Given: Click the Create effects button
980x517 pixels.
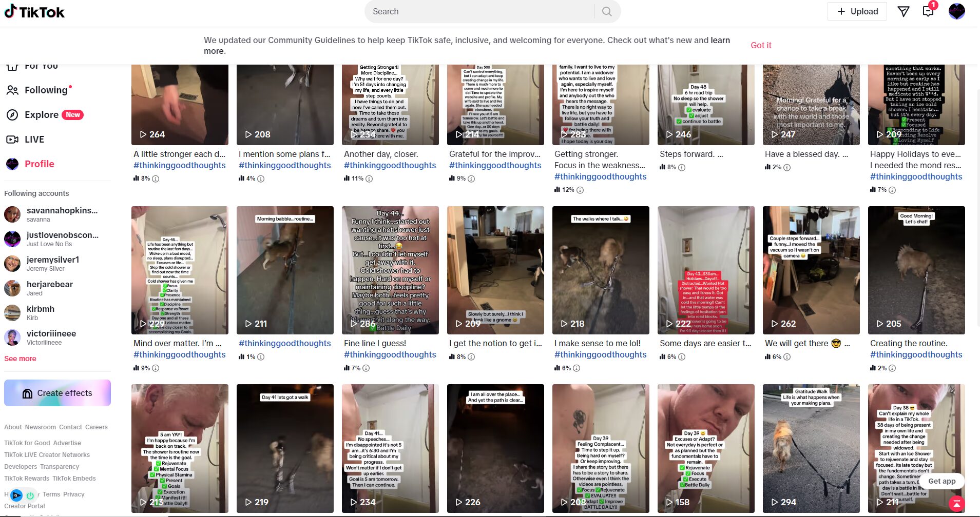Looking at the screenshot, I should [57, 393].
